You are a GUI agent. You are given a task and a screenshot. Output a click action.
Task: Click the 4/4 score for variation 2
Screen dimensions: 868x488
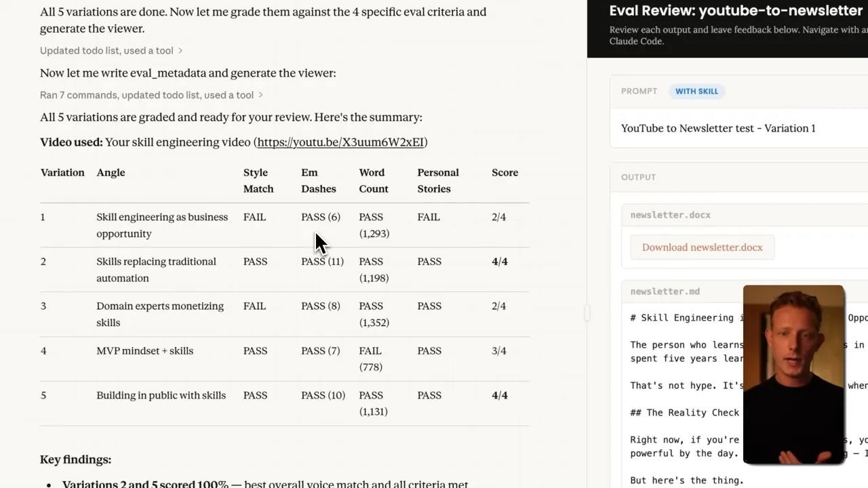(x=500, y=262)
